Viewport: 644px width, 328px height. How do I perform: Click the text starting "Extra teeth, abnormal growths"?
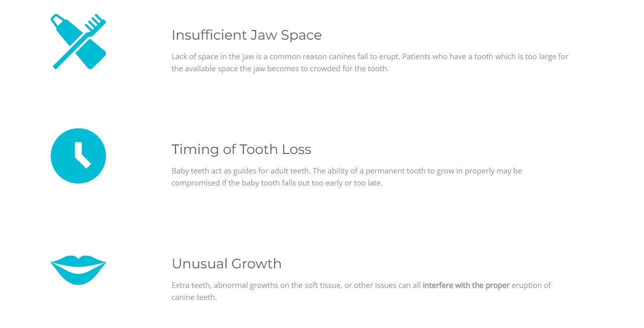click(x=296, y=285)
